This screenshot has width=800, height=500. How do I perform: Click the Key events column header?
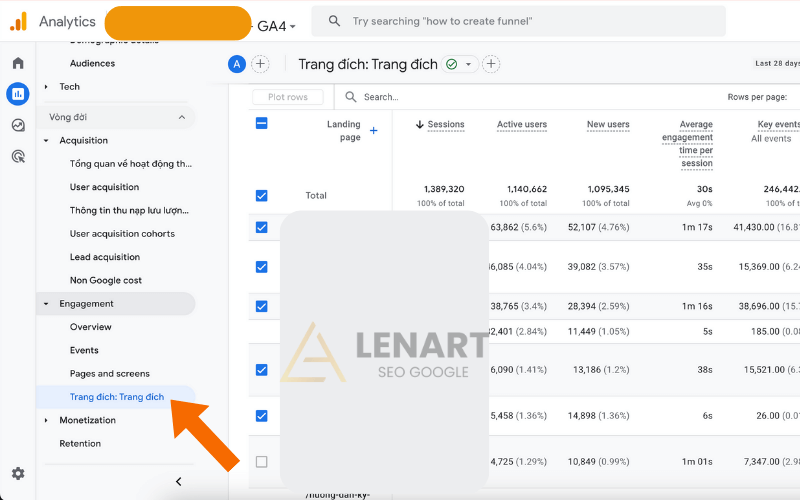778,124
